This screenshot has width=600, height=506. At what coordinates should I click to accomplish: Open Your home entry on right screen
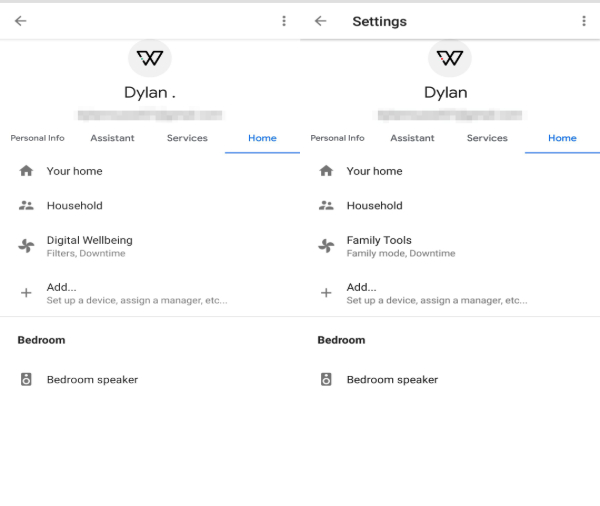pos(374,171)
